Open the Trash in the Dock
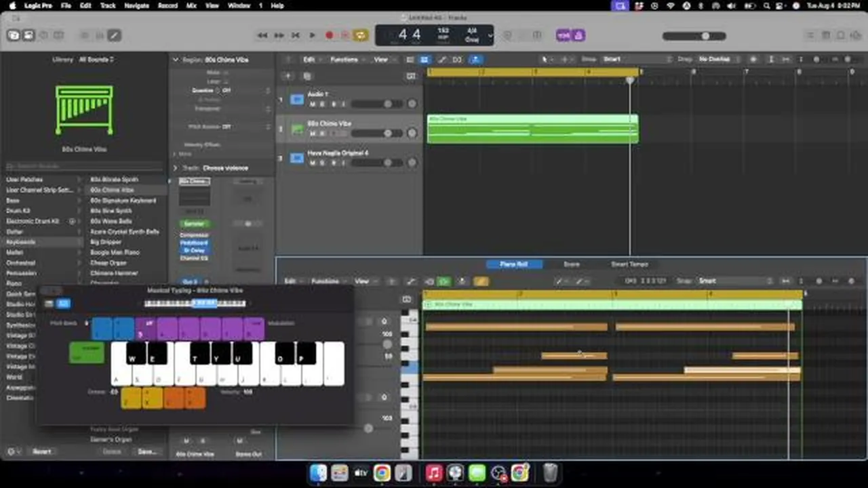Viewport: 868px width, 488px height. click(550, 472)
